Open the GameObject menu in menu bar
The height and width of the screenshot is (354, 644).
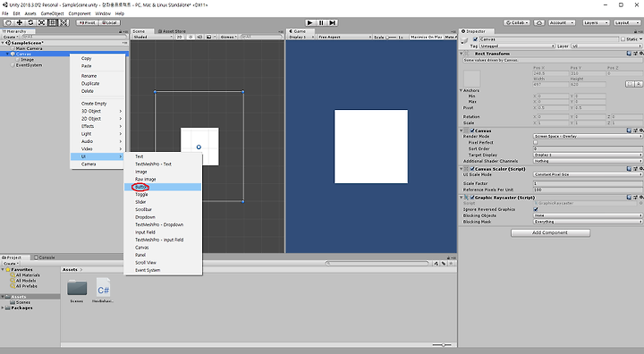(x=52, y=13)
